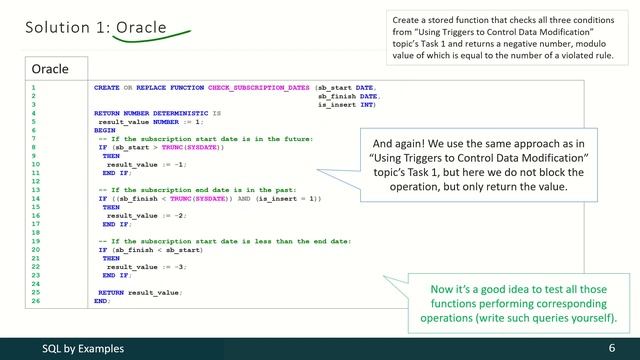Click the "END IF;" on line 23
The image size is (640, 360).
point(117,276)
